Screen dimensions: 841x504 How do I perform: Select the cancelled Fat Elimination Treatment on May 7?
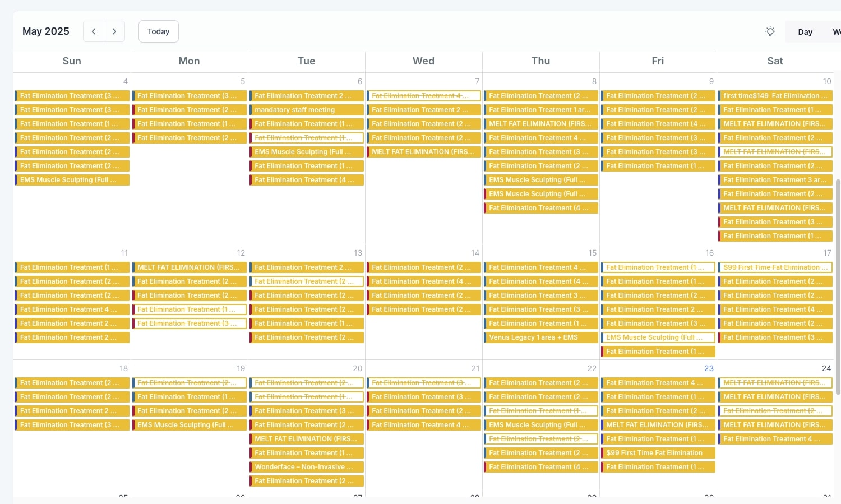point(423,95)
